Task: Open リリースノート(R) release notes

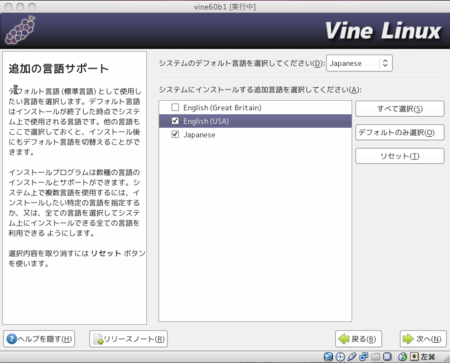Action: 128,339
